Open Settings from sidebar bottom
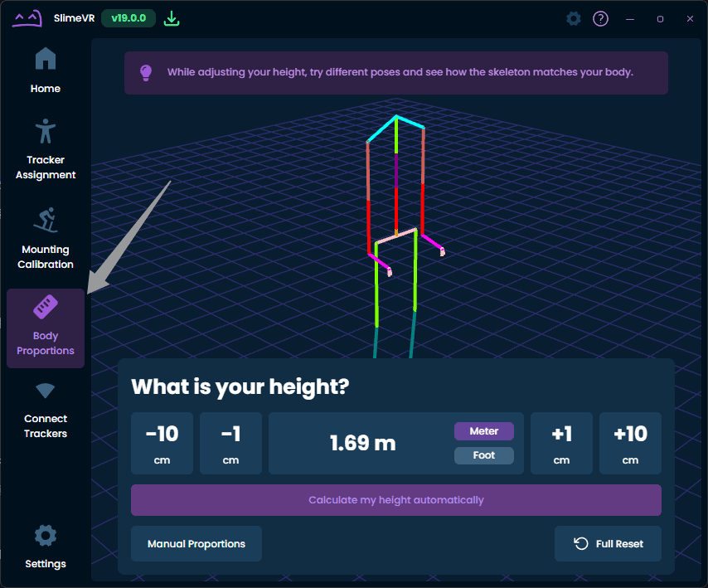The width and height of the screenshot is (708, 588). click(46, 547)
